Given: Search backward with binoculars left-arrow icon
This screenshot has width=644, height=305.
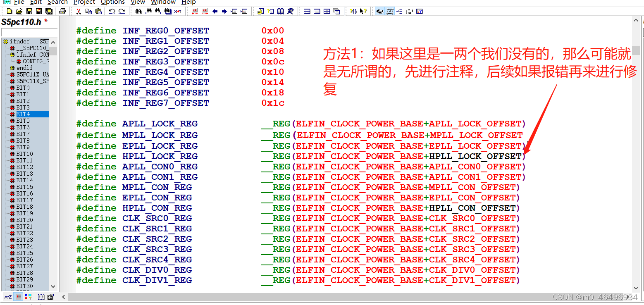Looking at the screenshot, I should 148,11.
